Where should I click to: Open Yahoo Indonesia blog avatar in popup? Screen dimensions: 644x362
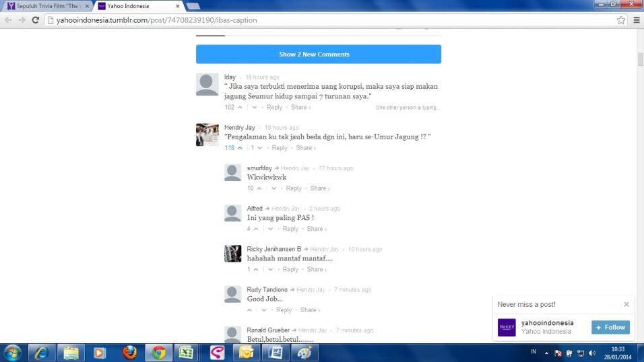[507, 327]
